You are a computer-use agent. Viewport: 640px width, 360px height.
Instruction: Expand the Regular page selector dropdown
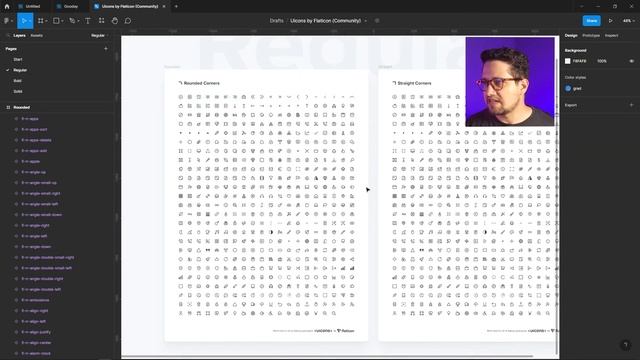100,36
